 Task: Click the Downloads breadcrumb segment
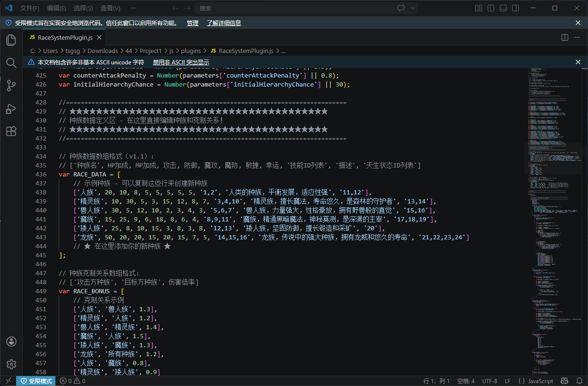click(x=103, y=51)
